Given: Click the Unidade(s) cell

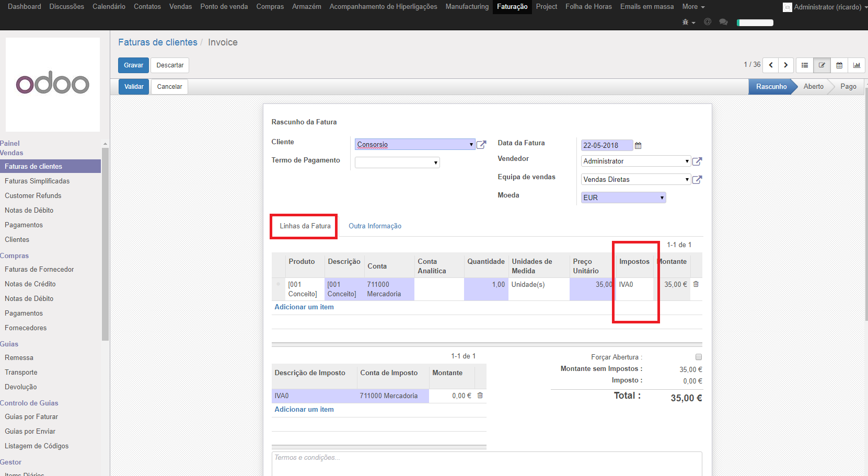Looking at the screenshot, I should coord(539,289).
